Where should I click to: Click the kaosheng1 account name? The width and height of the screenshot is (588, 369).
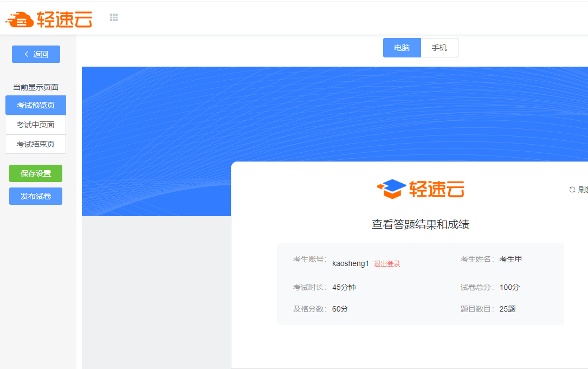(350, 263)
